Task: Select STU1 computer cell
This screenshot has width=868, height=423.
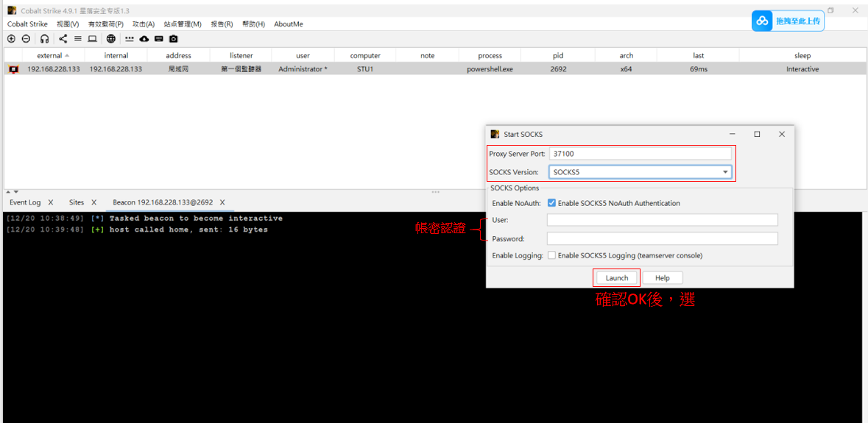Action: 365,69
